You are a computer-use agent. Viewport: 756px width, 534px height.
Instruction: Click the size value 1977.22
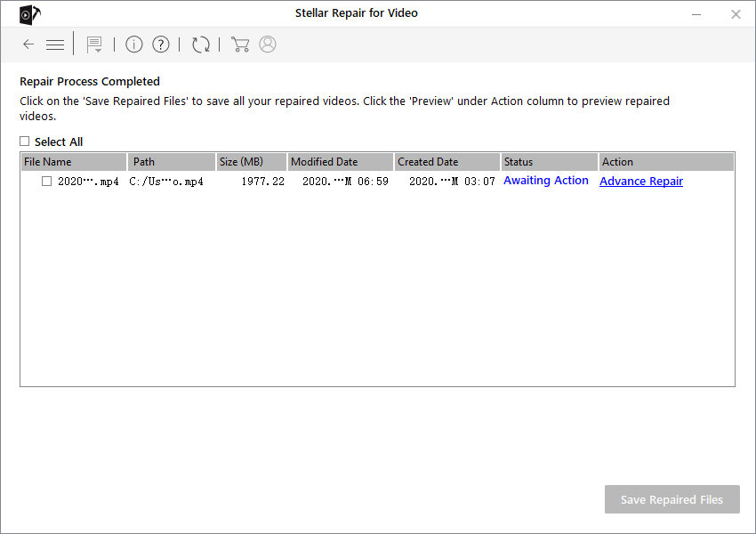coord(262,182)
